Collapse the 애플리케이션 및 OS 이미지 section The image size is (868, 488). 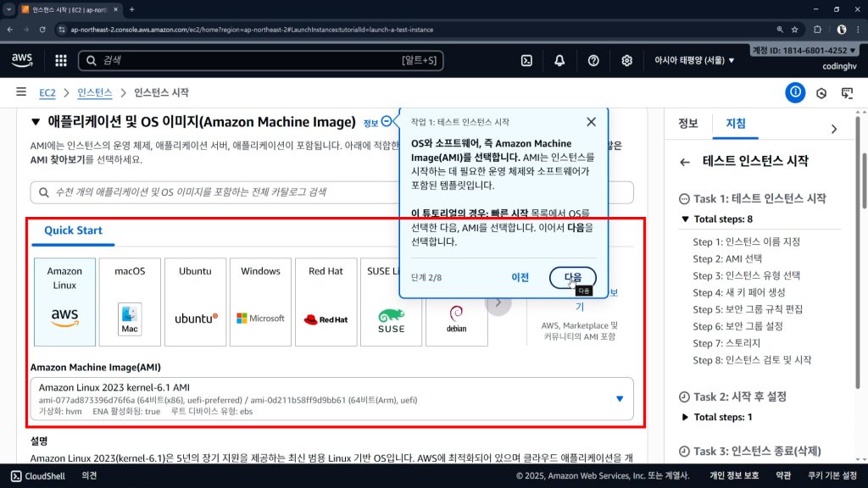coord(36,122)
